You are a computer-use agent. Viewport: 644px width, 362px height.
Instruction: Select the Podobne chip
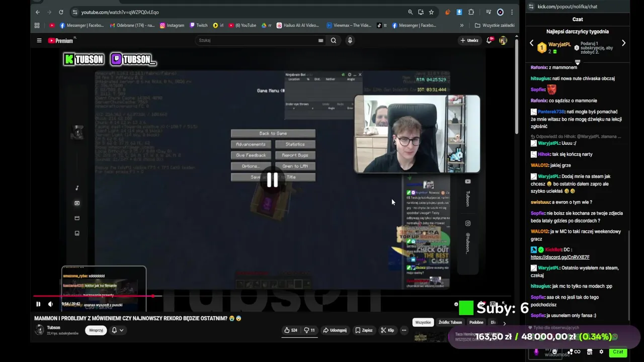(x=476, y=322)
